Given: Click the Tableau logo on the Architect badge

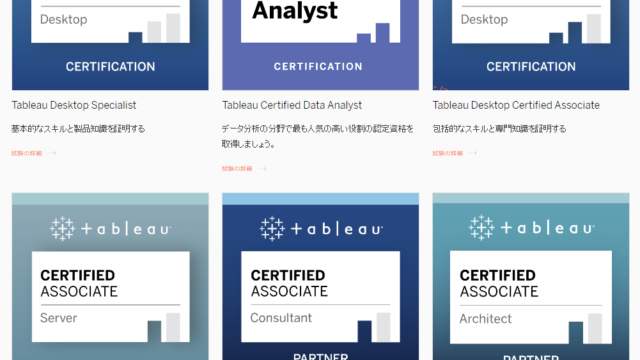Looking at the screenshot, I should tap(531, 228).
